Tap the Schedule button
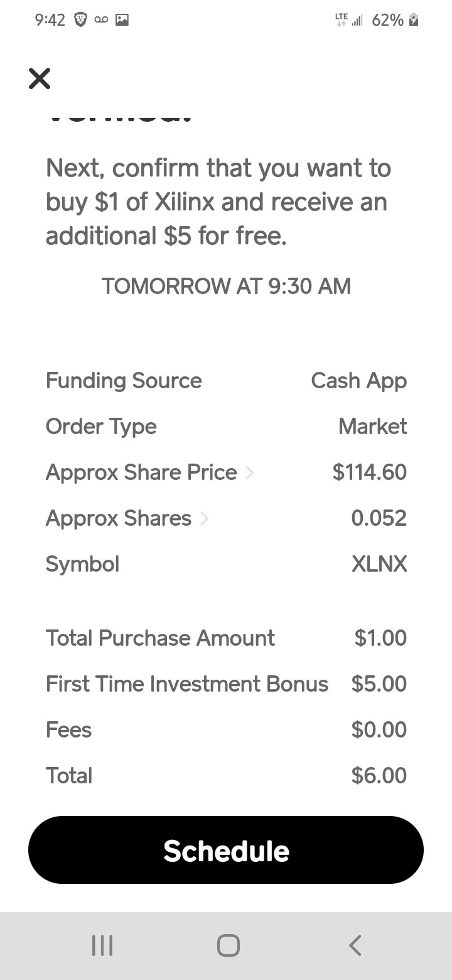The height and width of the screenshot is (980, 452). point(226,850)
